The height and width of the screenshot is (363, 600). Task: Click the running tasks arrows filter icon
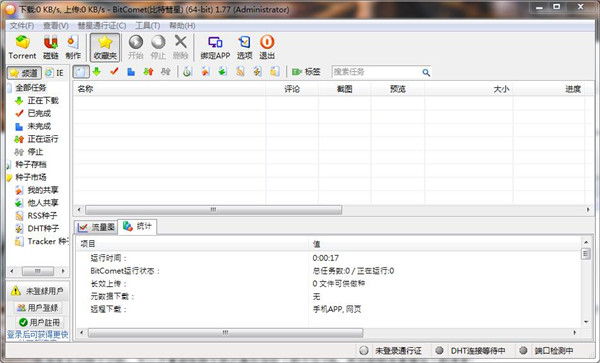click(x=148, y=72)
